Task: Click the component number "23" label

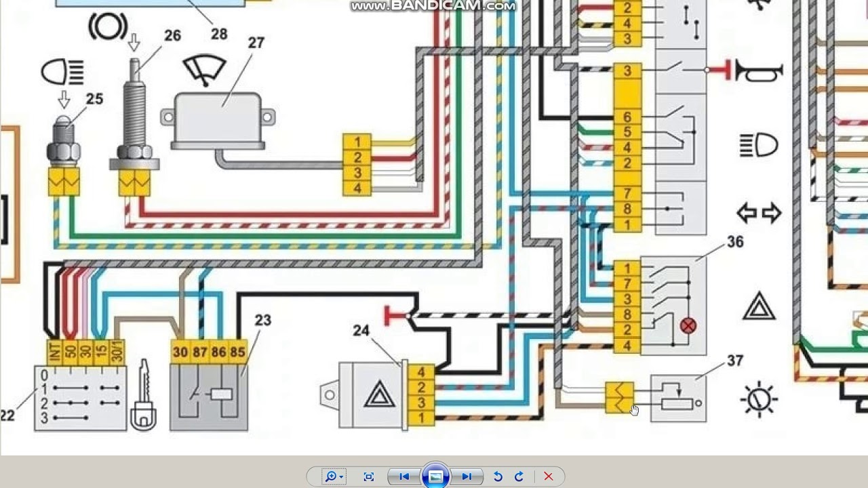Action: tap(262, 320)
